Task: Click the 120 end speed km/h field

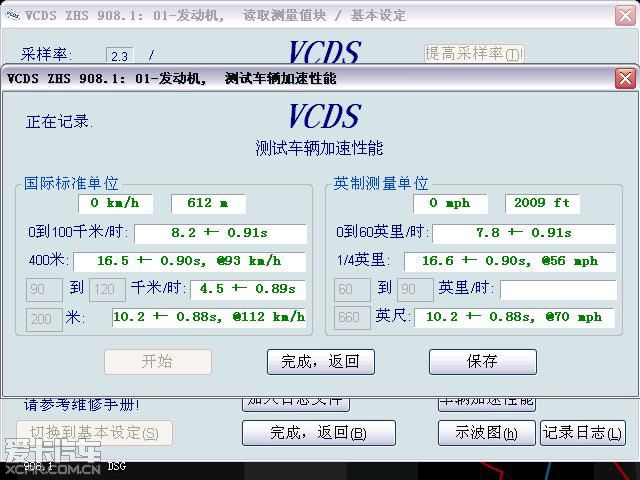Action: (107, 290)
